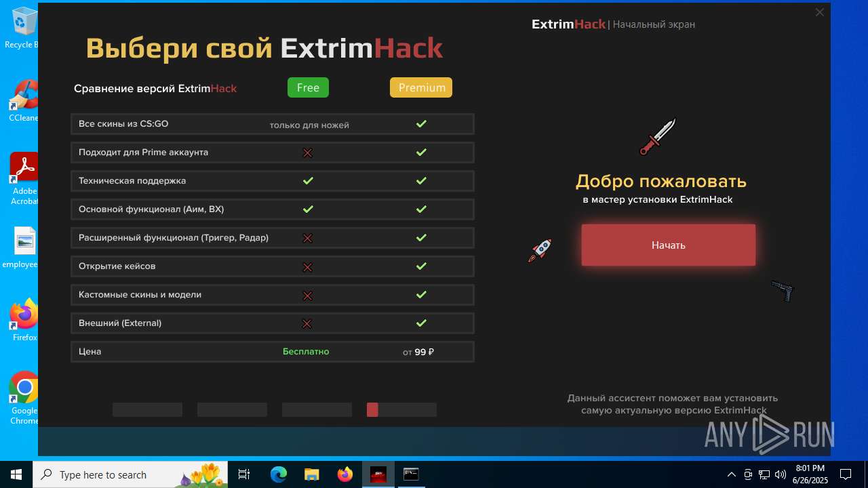The width and height of the screenshot is (868, 488).
Task: Click the red X in the Кастомные скины row
Action: point(307,296)
